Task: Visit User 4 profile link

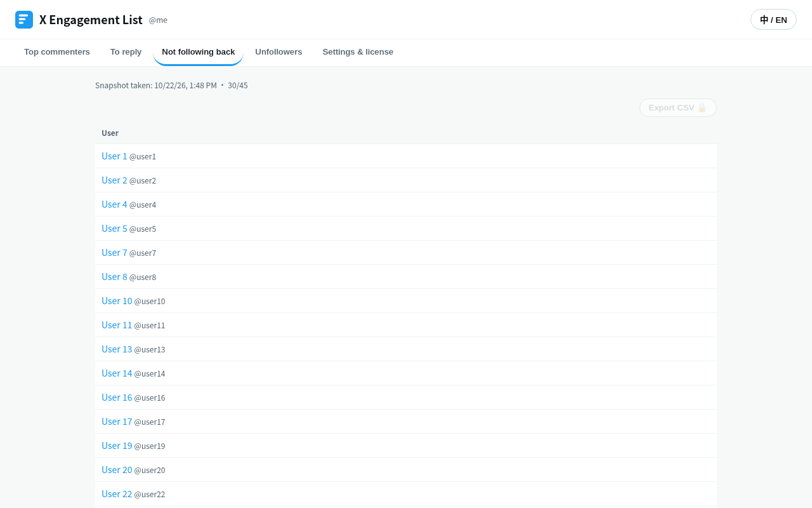Action: tap(114, 204)
